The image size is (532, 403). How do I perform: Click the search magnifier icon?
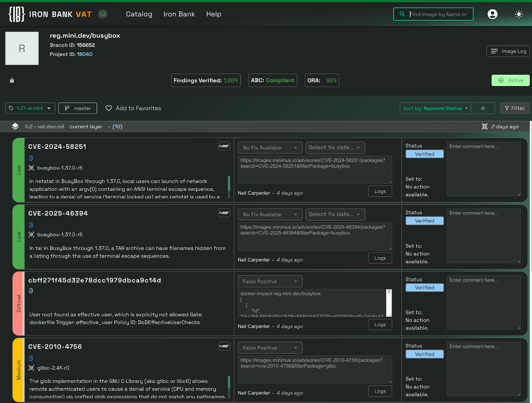(x=402, y=14)
